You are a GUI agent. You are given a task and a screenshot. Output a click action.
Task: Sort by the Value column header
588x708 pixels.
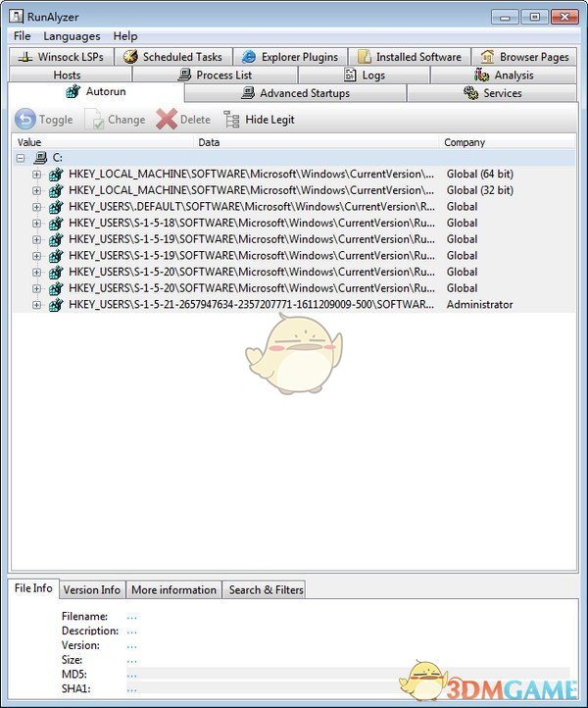(103, 142)
